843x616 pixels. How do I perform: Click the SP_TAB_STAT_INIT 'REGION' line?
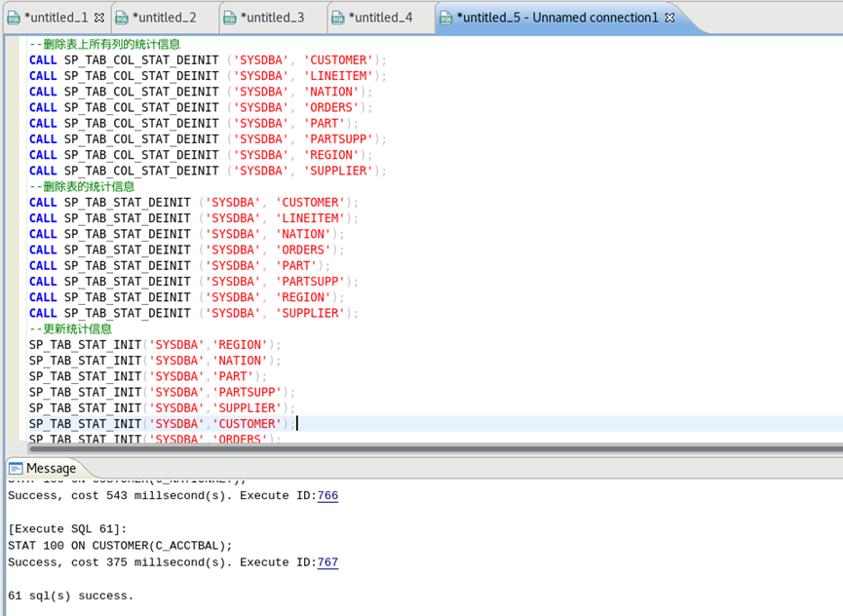pos(155,345)
